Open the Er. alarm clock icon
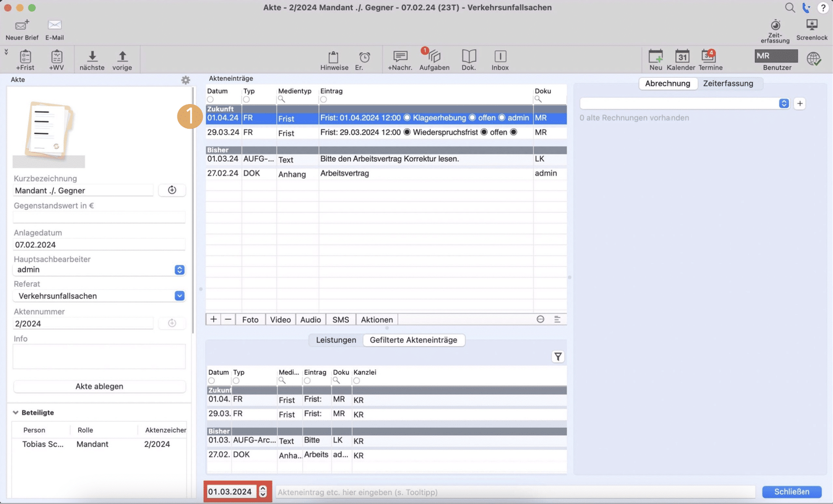The width and height of the screenshot is (833, 504). pyautogui.click(x=364, y=60)
